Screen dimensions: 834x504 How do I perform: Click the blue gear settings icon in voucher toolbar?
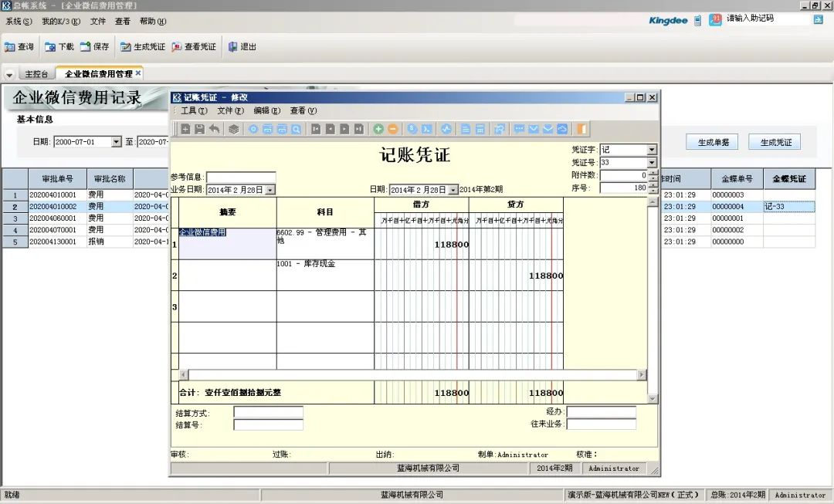pos(253,129)
